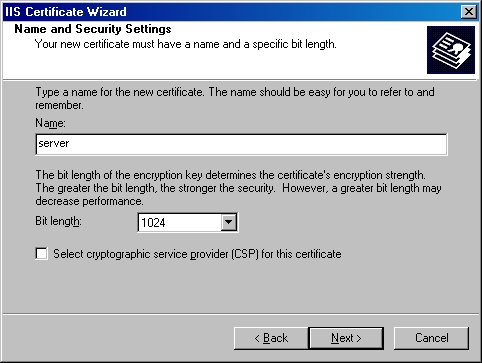Place cursor after the word server

coord(70,144)
